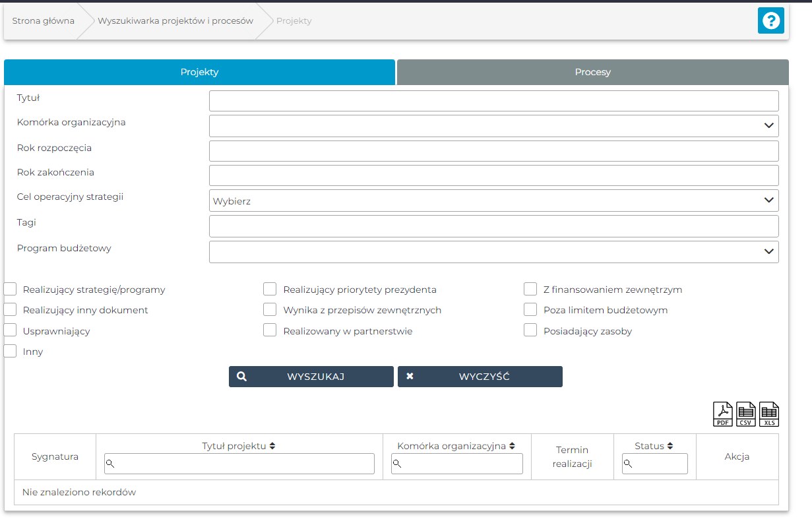Enable the Z finansowaniem zewnętrznym checkbox
The width and height of the screenshot is (812, 527).
530,290
